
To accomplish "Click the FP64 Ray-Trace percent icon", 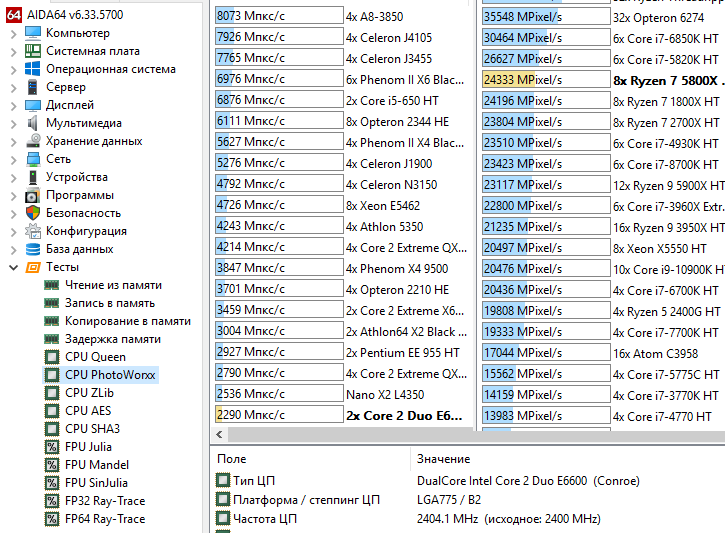I will [52, 519].
